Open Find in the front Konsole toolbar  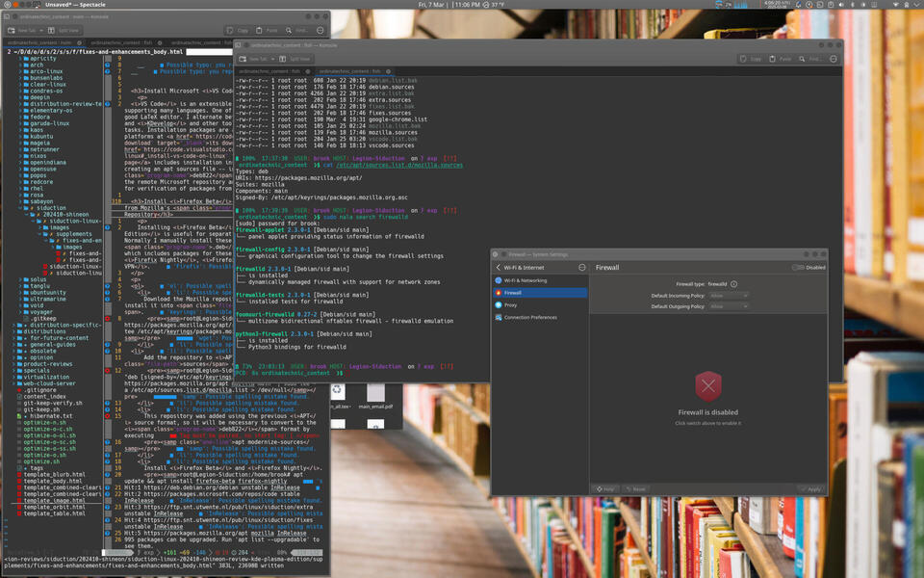pyautogui.click(x=809, y=59)
